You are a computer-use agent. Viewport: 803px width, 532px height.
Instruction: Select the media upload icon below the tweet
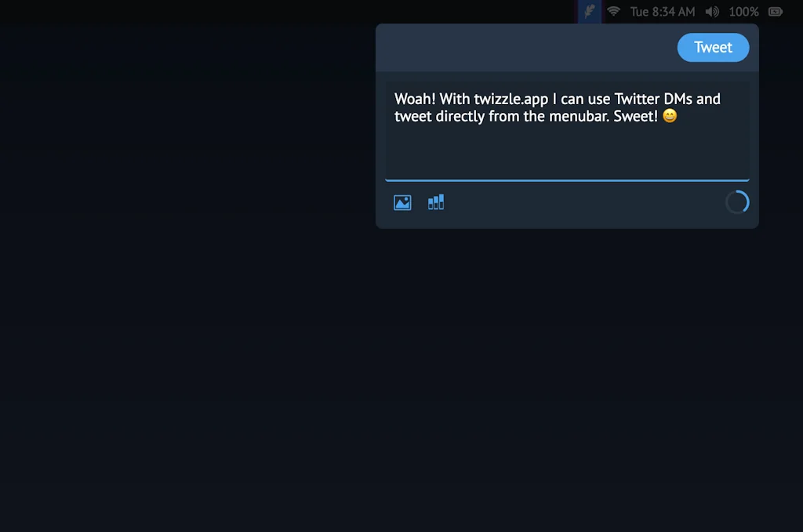tap(401, 201)
